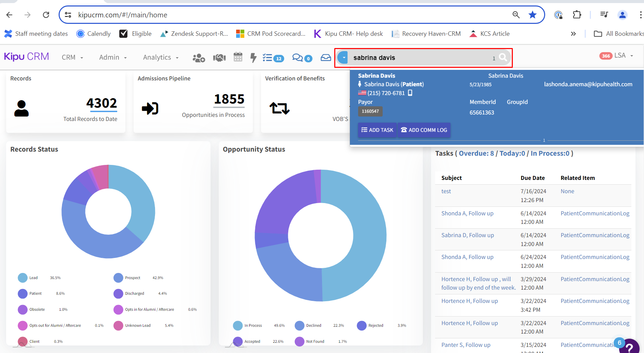
Task: Click the search magnifier icon in search bar
Action: click(x=503, y=58)
